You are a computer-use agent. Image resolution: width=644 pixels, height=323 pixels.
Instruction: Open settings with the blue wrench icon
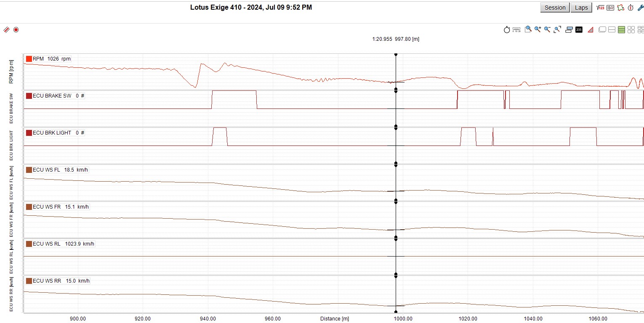point(640,8)
